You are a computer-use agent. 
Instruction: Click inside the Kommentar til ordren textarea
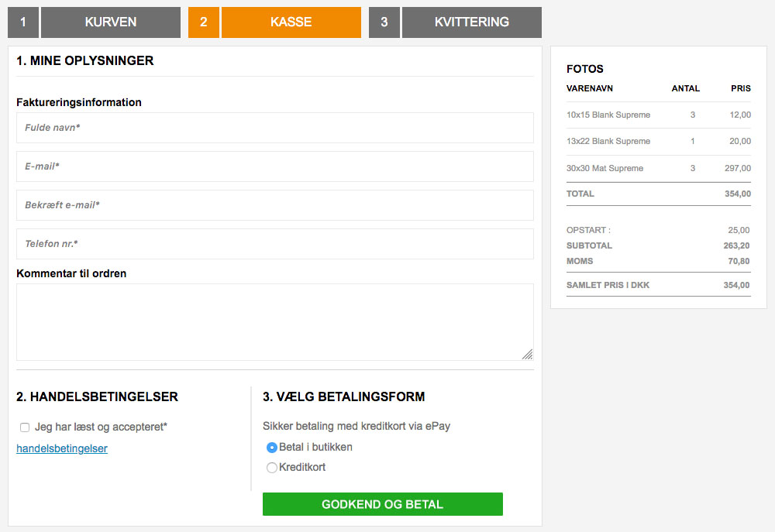[275, 322]
